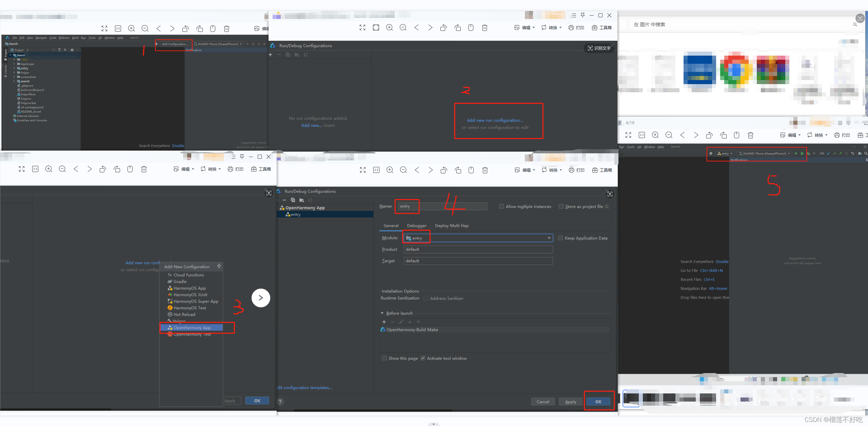Click the 识别文字 text recognition button
Screen dimensions: 868x426
pyautogui.click(x=599, y=48)
